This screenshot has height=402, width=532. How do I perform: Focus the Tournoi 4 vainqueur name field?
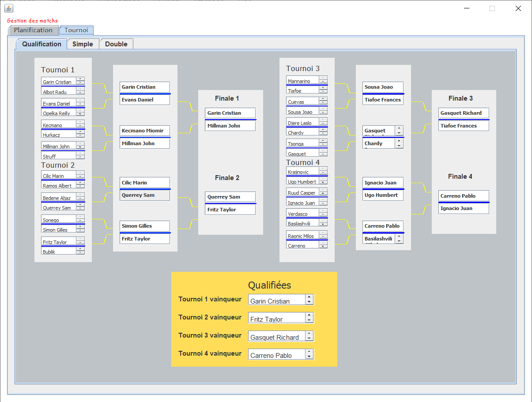click(x=277, y=354)
